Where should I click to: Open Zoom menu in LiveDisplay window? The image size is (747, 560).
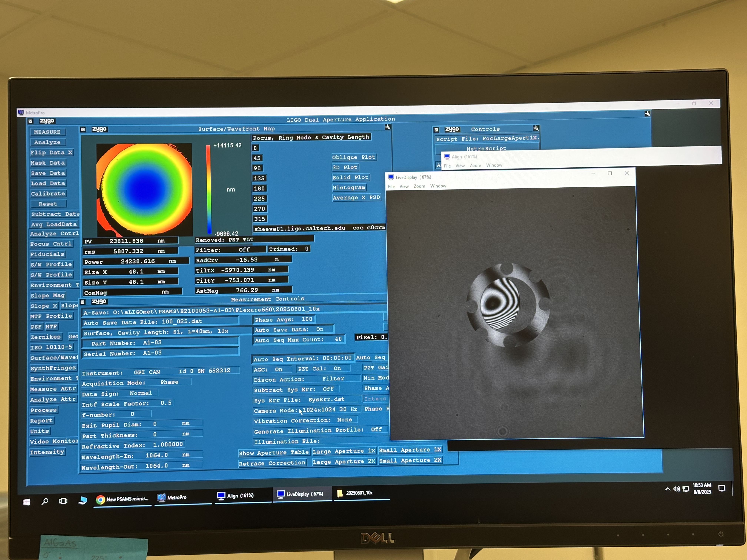click(419, 186)
